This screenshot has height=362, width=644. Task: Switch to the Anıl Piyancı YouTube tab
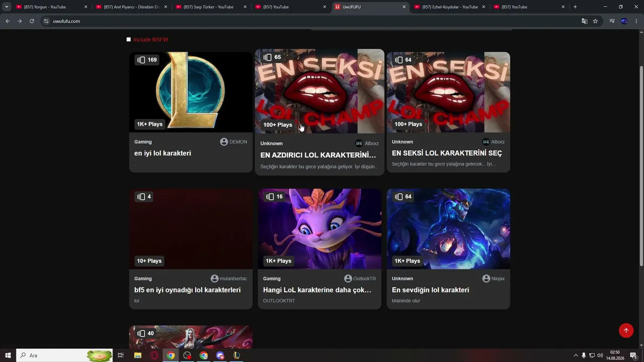pyautogui.click(x=131, y=7)
